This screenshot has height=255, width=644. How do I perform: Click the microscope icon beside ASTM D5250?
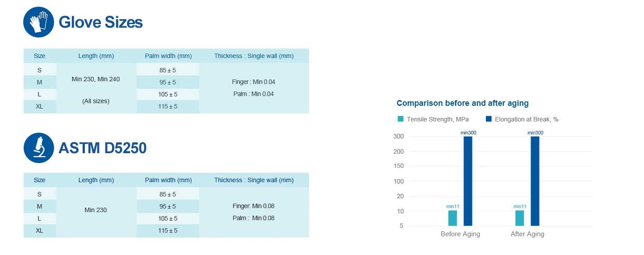click(x=38, y=148)
